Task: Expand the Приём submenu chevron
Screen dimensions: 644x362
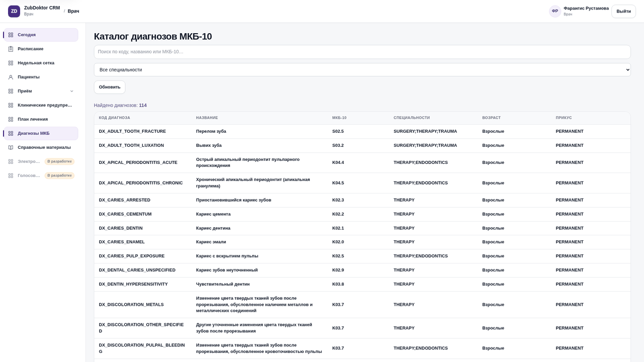Action: click(71, 91)
